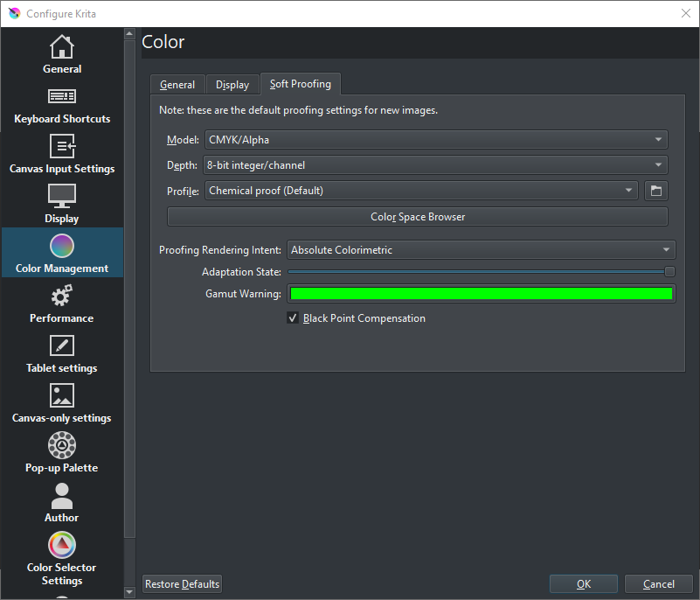
Task: Open Keyboard Shortcuts settings
Action: (x=62, y=106)
